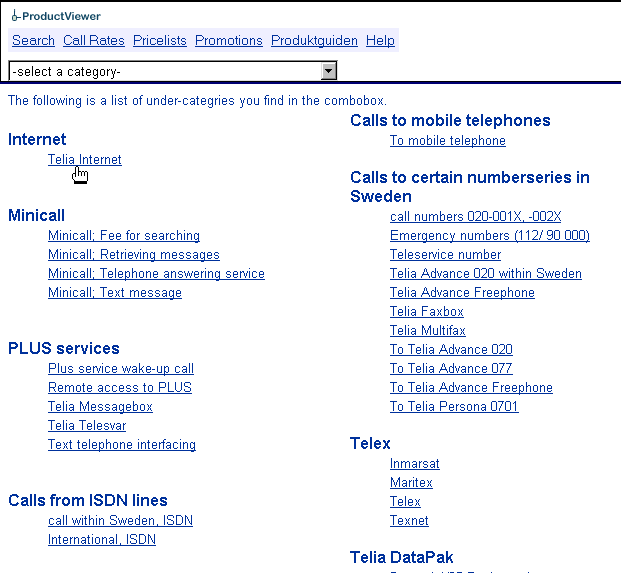This screenshot has width=621, height=573.
Task: Open the Telia Faxbox link
Action: 427,311
